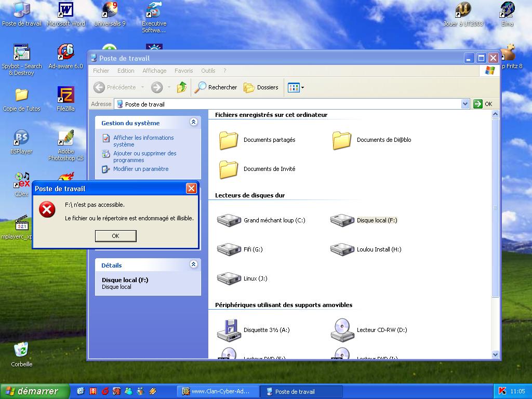Open the Précédente history dropdown arrow
Viewport: 532px width, 399px height.
pos(142,87)
